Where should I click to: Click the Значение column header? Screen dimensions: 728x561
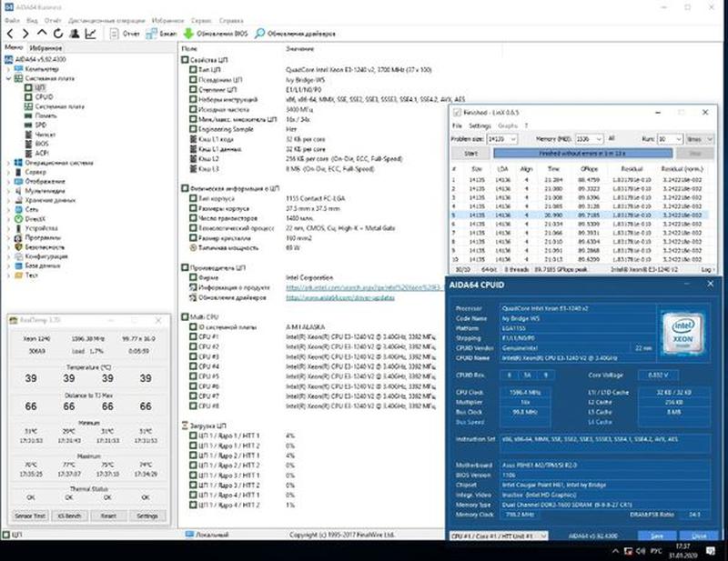299,49
